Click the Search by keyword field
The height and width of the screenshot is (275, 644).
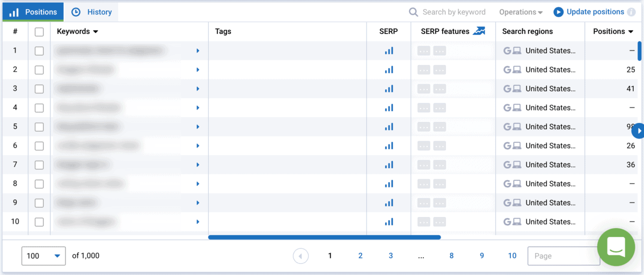454,12
